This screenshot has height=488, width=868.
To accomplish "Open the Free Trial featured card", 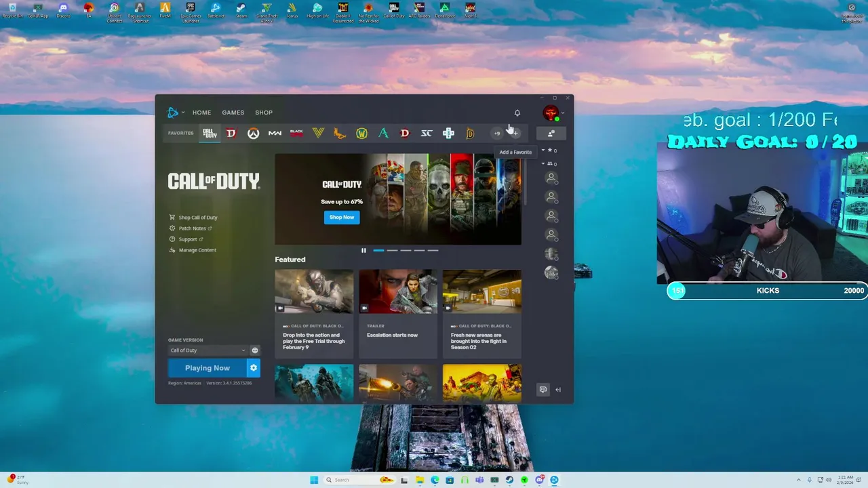I will pyautogui.click(x=314, y=312).
